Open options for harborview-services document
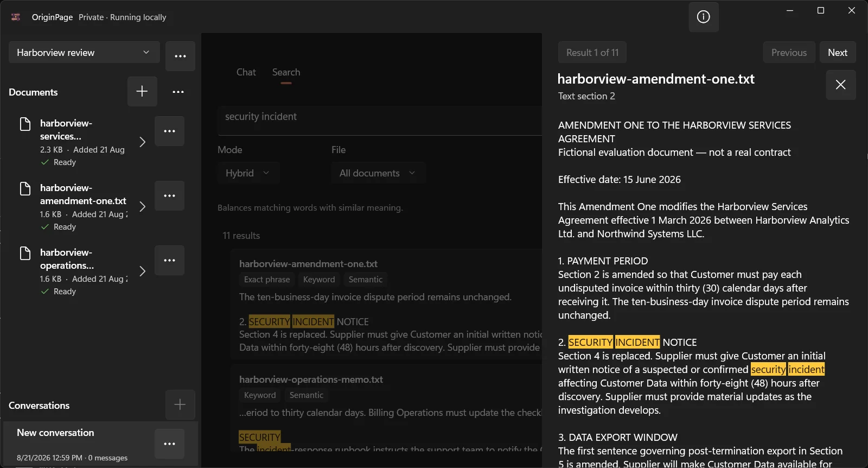 (169, 131)
